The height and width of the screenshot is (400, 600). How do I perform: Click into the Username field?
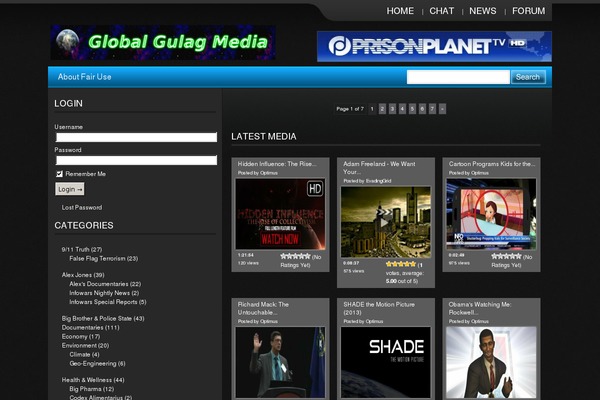(136, 137)
